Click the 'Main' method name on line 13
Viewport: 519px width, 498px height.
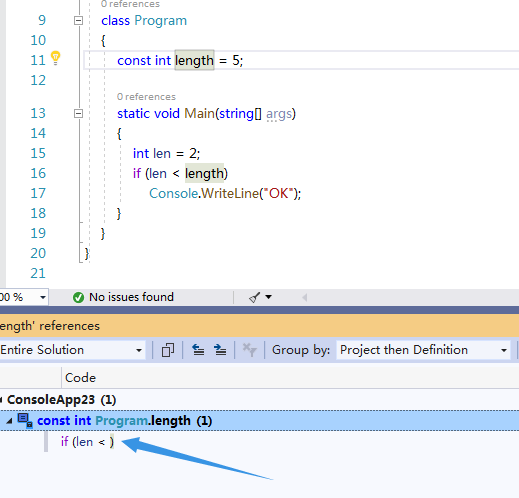(x=199, y=114)
